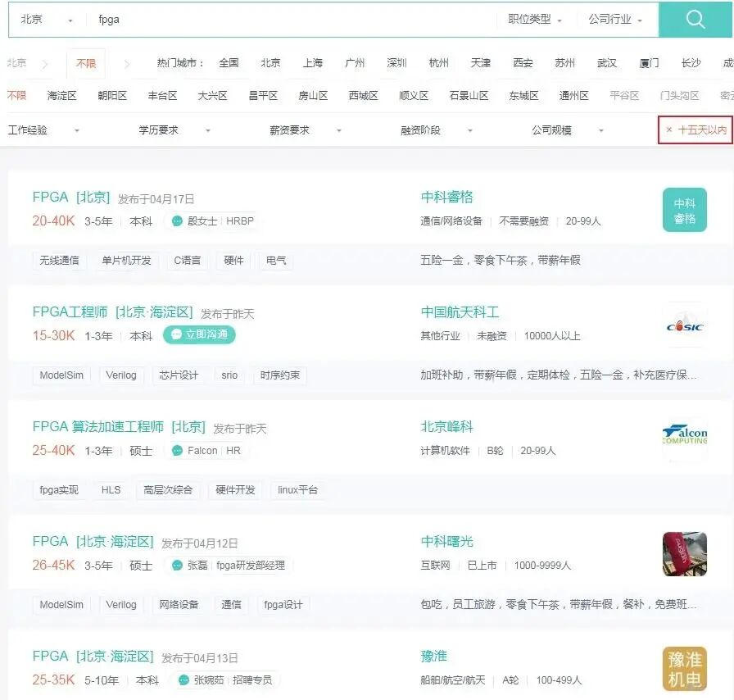Image resolution: width=734 pixels, height=700 pixels.
Task: Click chat icon next to 张磊
Action: pos(177,565)
